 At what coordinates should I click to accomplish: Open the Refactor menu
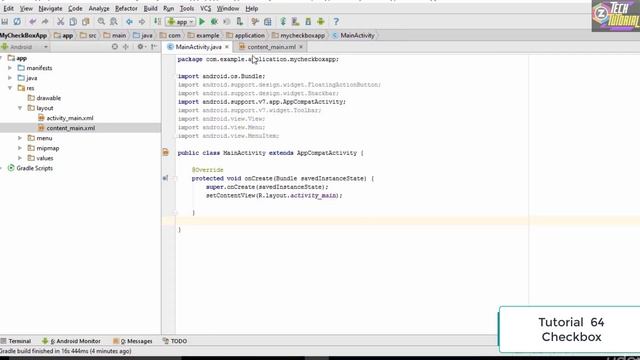(126, 8)
